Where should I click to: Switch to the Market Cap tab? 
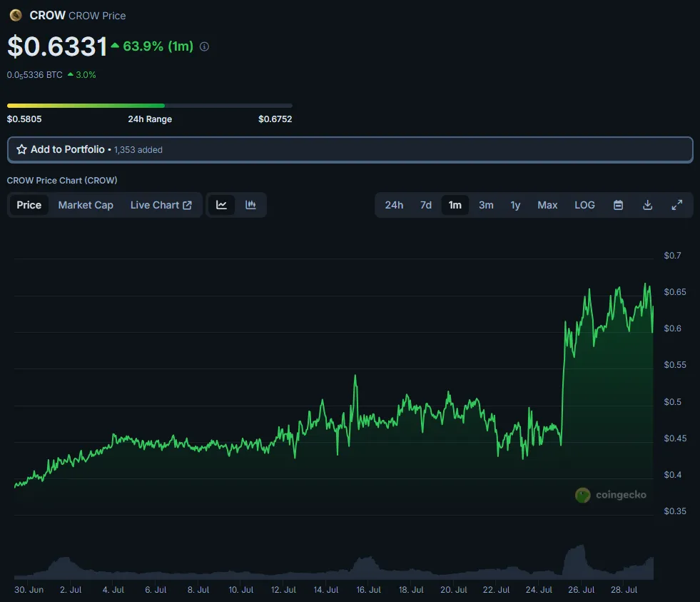(86, 205)
